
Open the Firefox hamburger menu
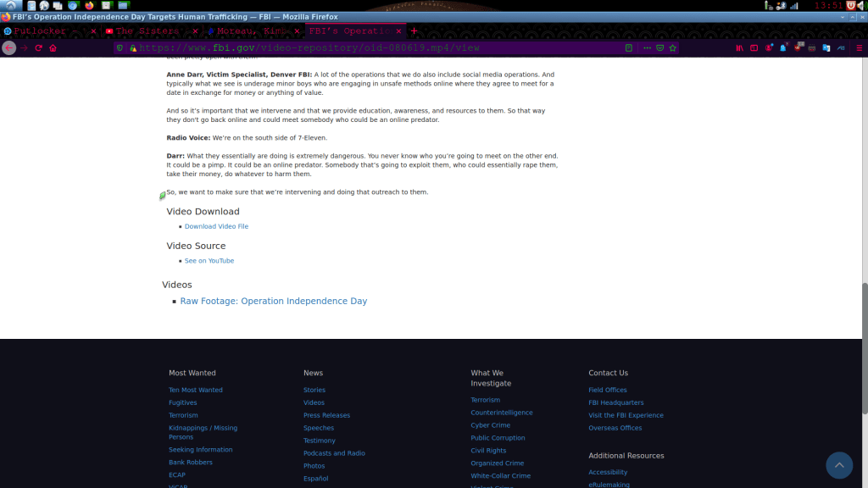click(858, 48)
